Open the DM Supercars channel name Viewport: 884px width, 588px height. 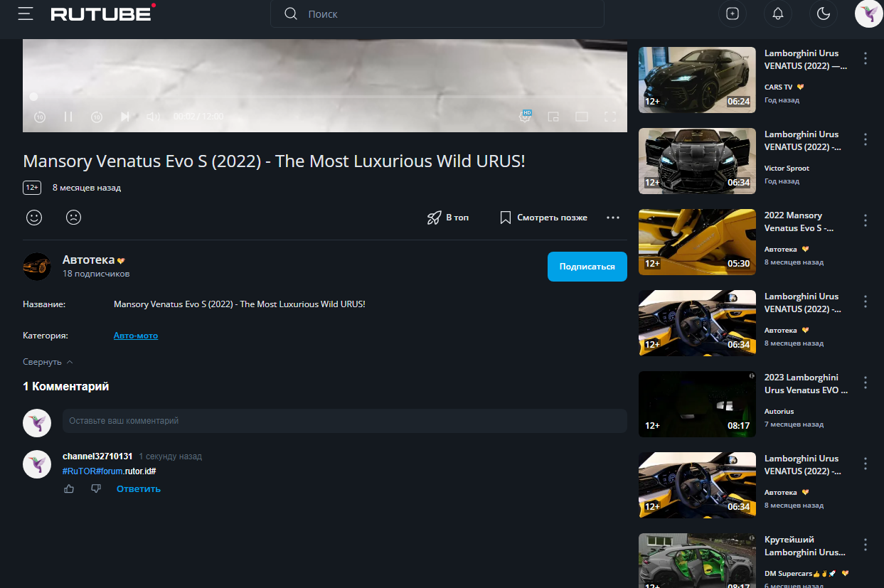click(x=789, y=574)
